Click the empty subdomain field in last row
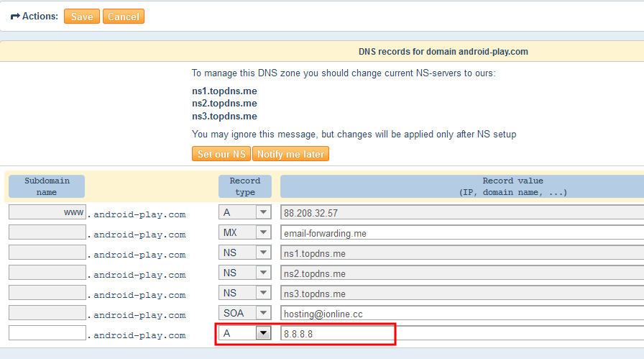 (47, 333)
